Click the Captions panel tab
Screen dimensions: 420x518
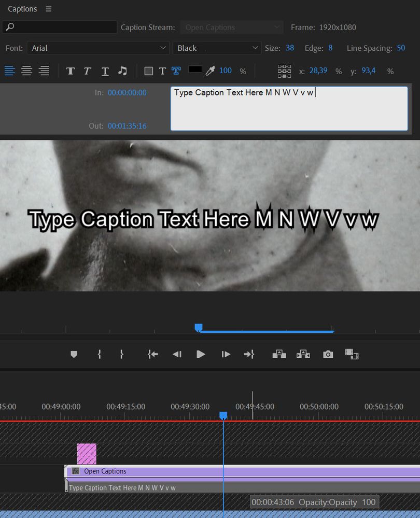coord(22,9)
